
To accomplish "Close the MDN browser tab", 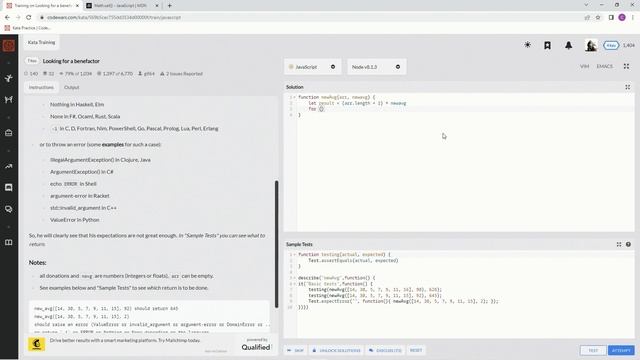I will pos(157,6).
